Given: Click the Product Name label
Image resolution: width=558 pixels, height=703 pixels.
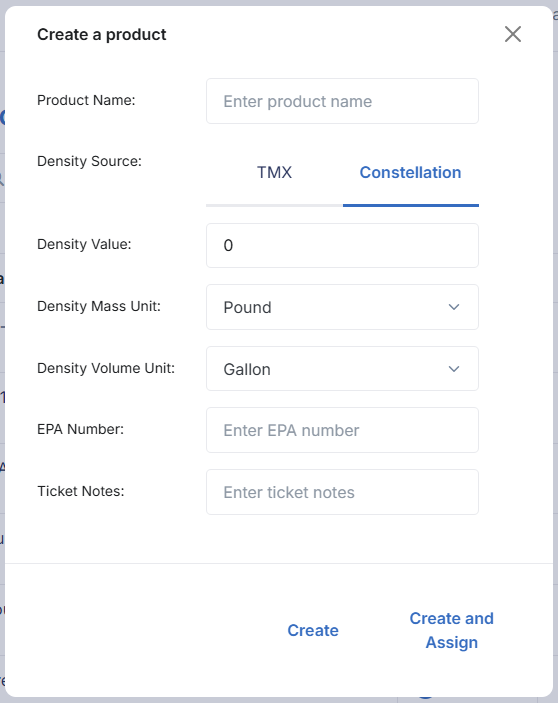Looking at the screenshot, I should 86,100.
